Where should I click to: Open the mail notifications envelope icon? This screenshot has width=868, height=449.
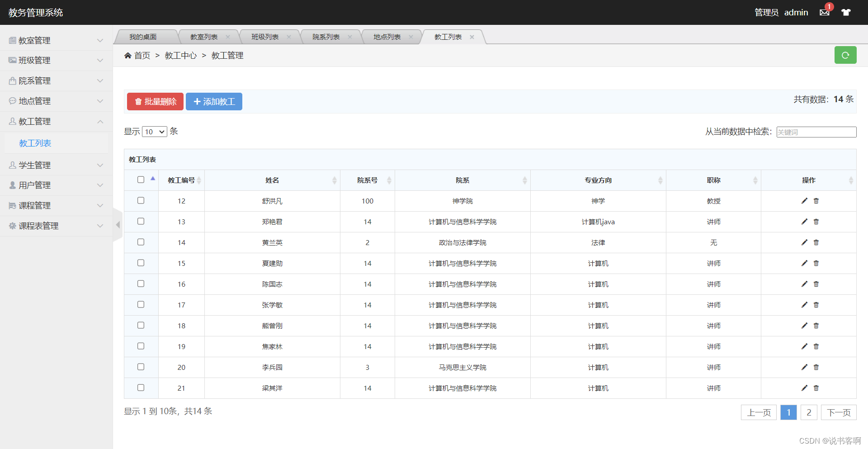pyautogui.click(x=824, y=12)
